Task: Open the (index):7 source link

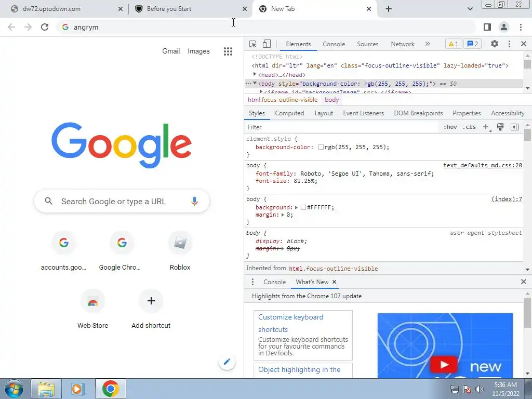Action: click(x=507, y=199)
